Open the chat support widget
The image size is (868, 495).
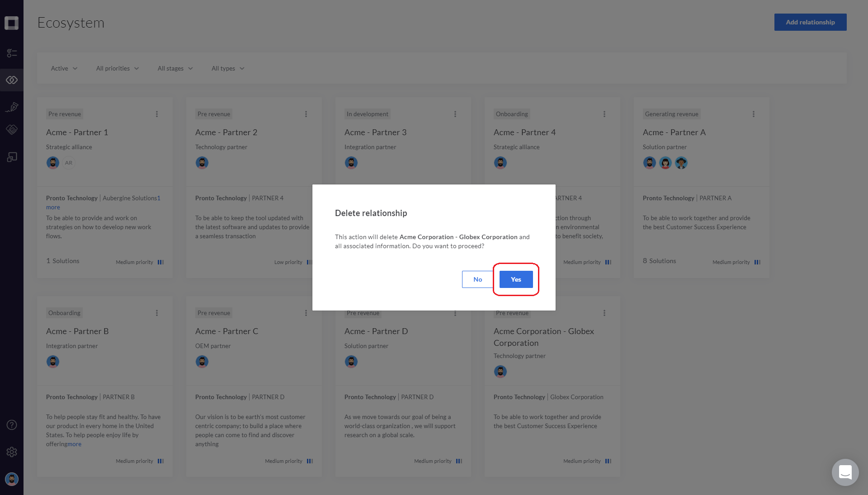[x=845, y=472]
